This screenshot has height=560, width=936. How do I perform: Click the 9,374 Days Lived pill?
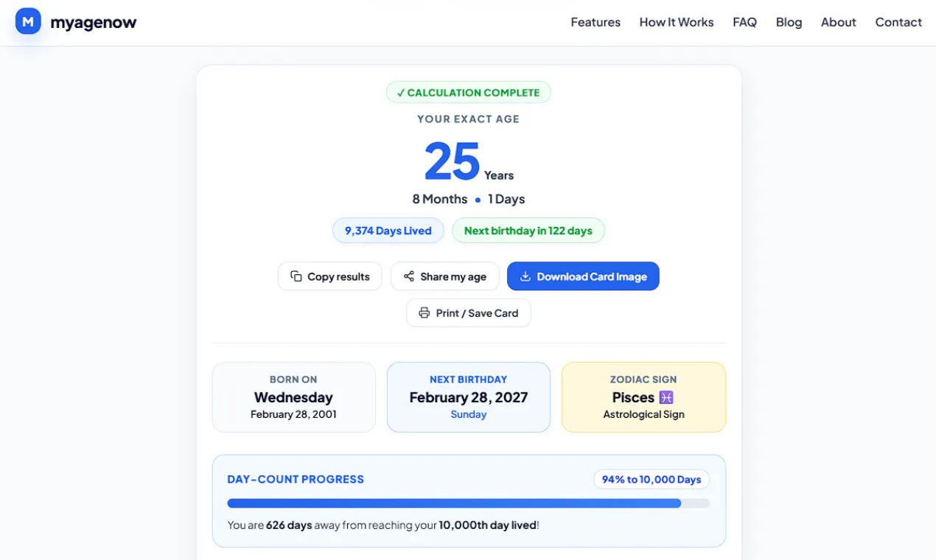(388, 231)
